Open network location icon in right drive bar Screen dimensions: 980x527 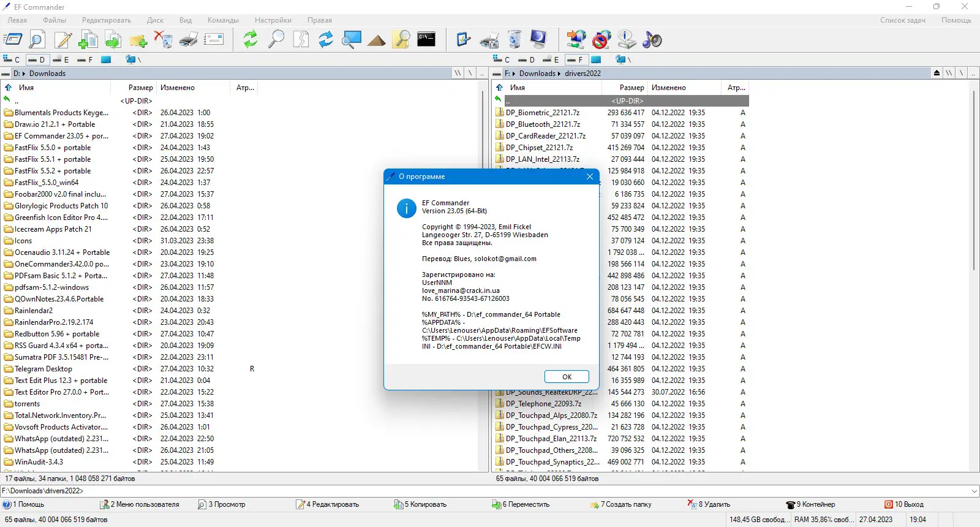623,59
